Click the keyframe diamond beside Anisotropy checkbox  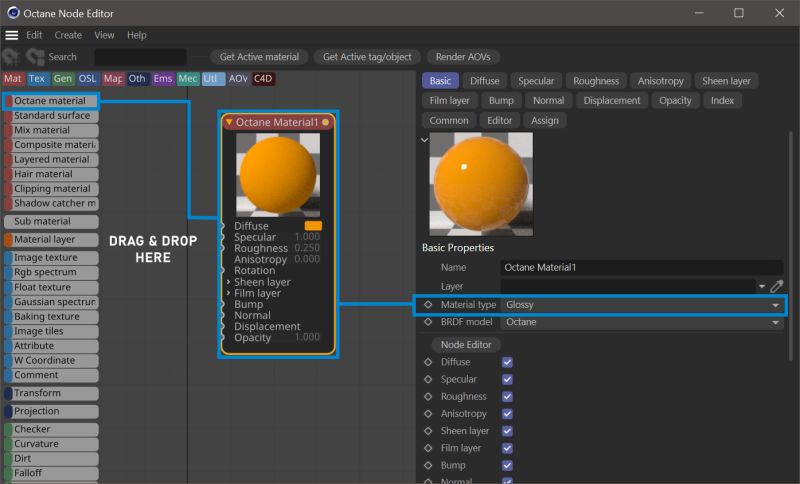coord(428,414)
